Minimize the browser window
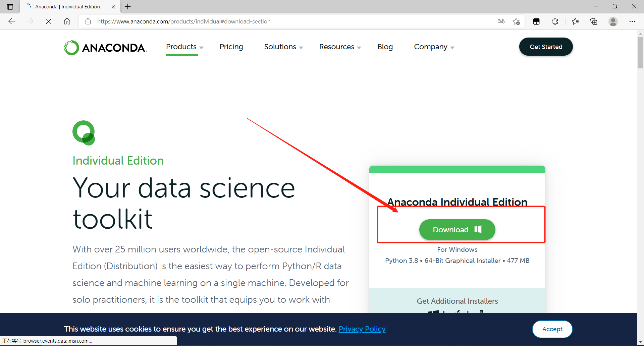644x346 pixels. tap(596, 6)
